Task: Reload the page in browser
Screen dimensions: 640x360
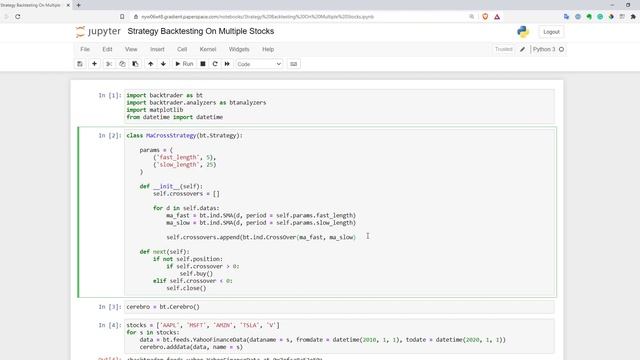Action: pos(18,17)
